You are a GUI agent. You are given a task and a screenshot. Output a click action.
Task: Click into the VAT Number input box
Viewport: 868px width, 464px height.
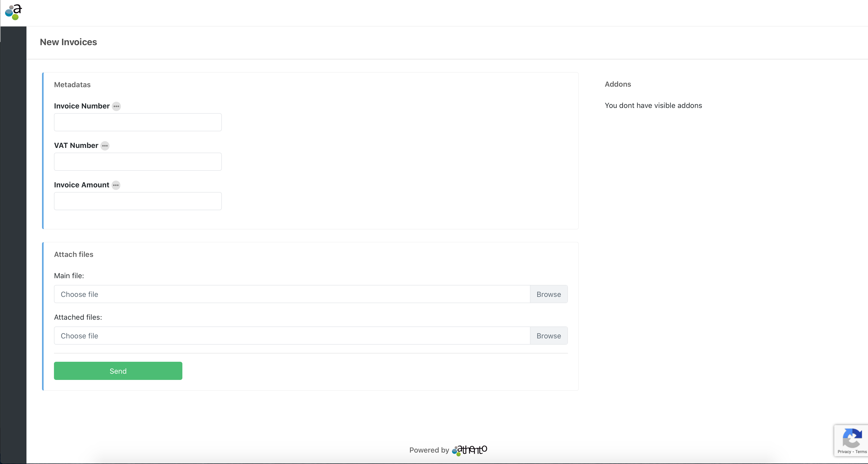[137, 161]
